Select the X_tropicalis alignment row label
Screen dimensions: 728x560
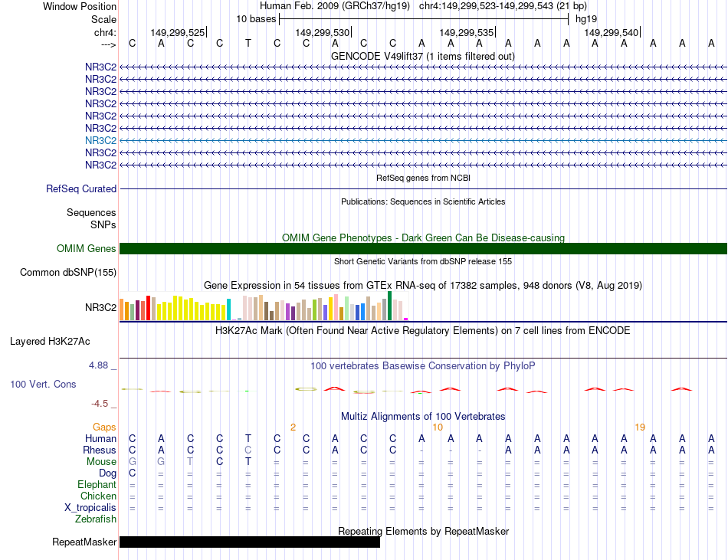(x=90, y=508)
